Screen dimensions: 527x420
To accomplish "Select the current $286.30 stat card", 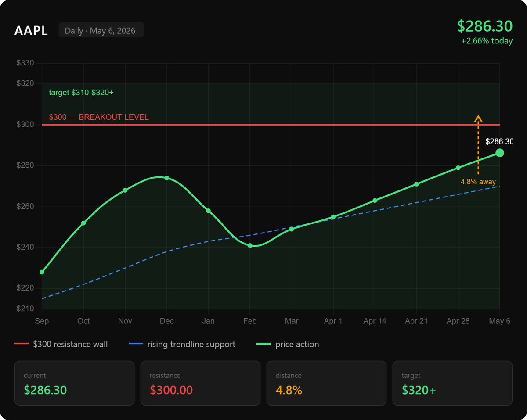I will click(x=74, y=383).
